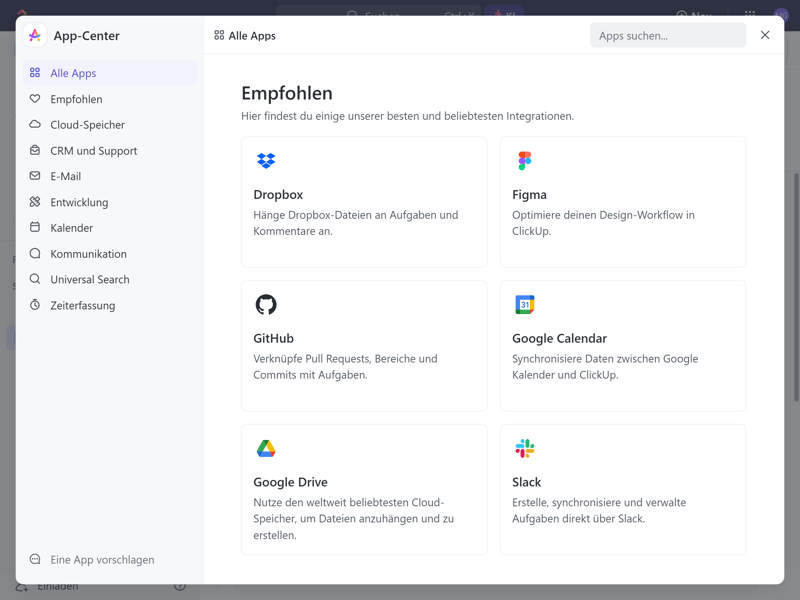Click the Google Drive triangle icon

(x=266, y=449)
